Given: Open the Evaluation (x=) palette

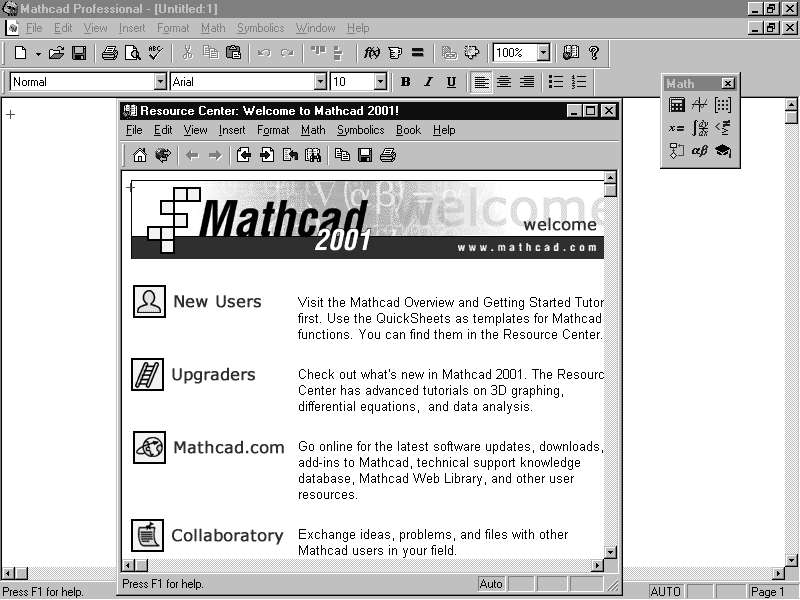Looking at the screenshot, I should coord(677,128).
